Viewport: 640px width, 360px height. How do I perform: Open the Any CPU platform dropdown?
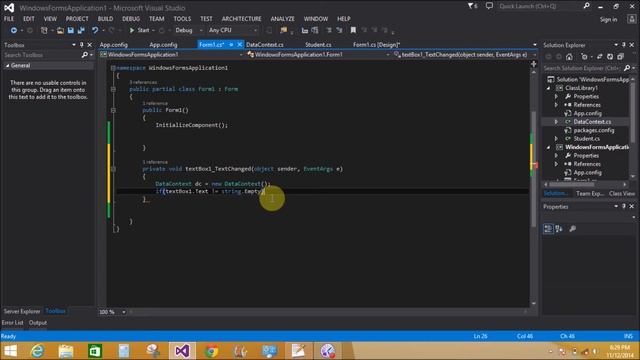[x=233, y=30]
